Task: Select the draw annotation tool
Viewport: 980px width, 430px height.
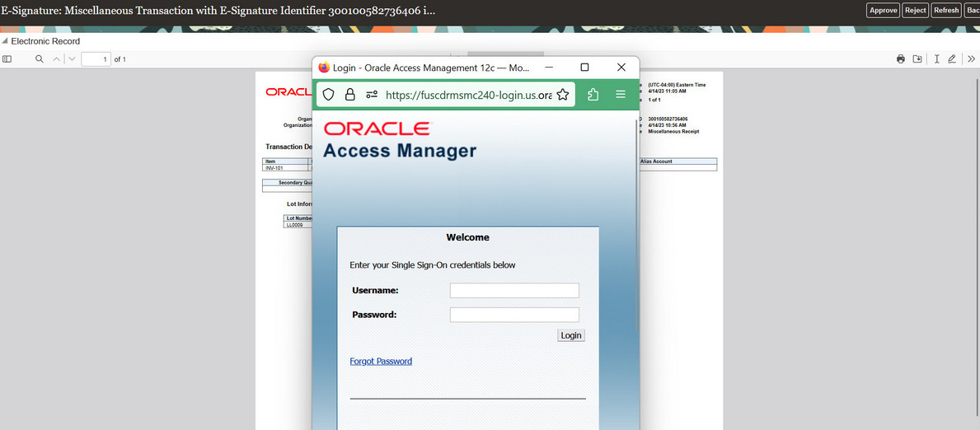Action: click(952, 58)
